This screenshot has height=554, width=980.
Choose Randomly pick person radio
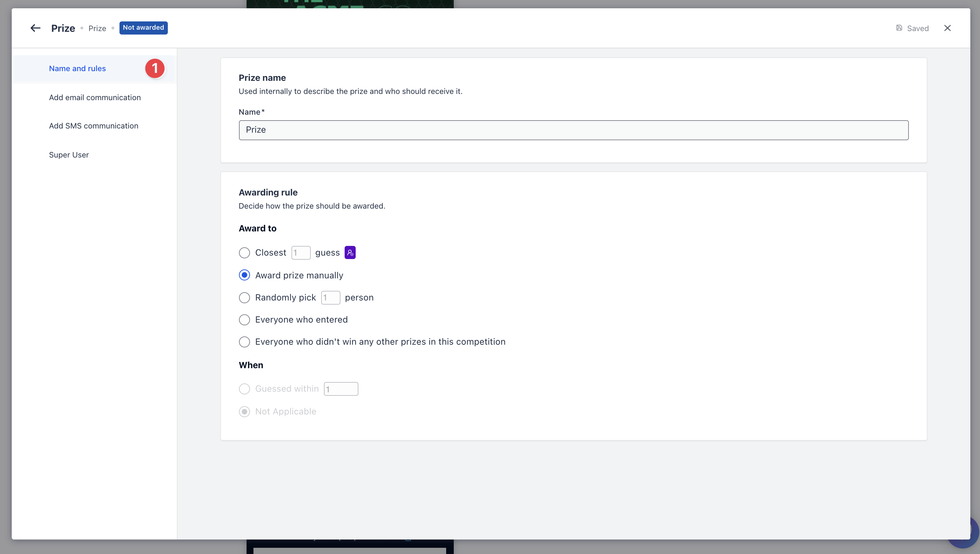(x=244, y=297)
